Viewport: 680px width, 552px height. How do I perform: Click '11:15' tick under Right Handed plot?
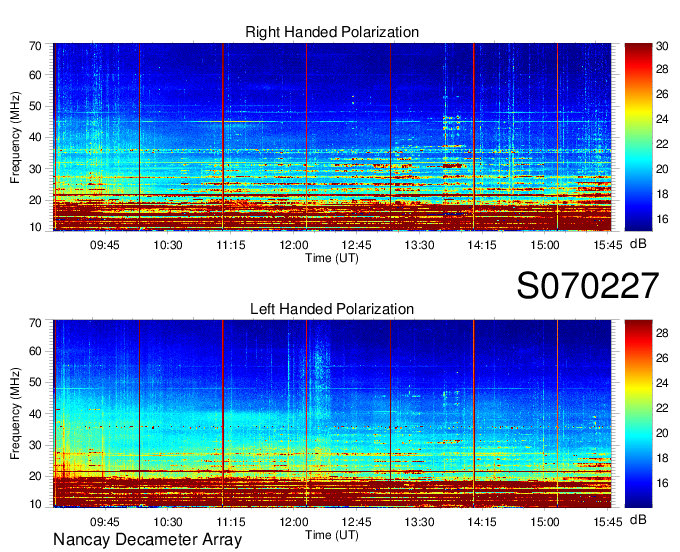pos(231,245)
